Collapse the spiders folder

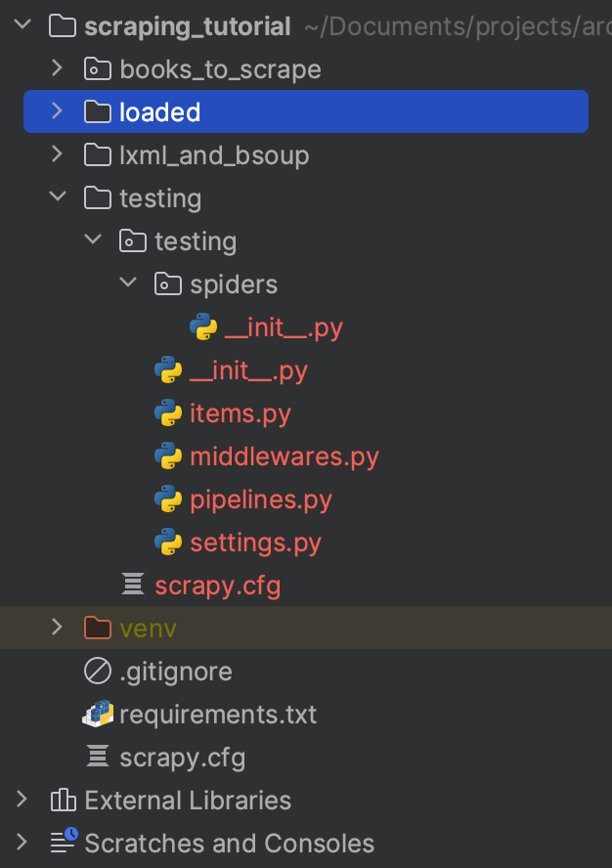pos(127,284)
